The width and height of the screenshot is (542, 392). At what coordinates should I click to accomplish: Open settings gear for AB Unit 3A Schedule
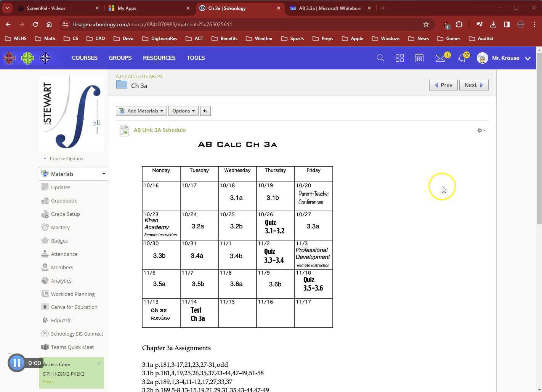coord(481,130)
